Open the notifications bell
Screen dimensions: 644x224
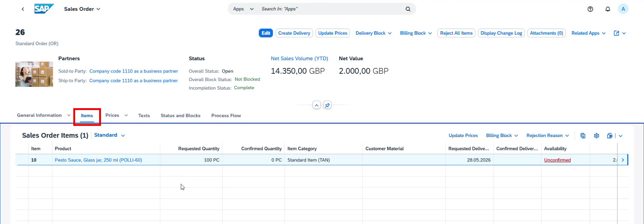pos(608,9)
